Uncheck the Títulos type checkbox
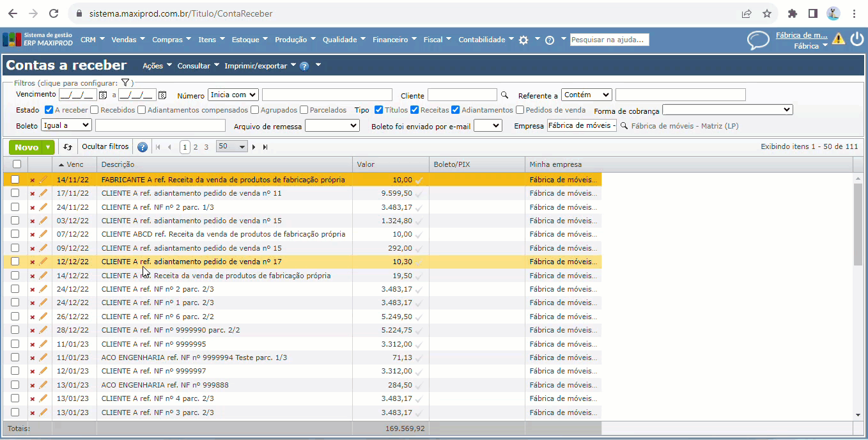Image resolution: width=868 pixels, height=440 pixels. pyautogui.click(x=379, y=110)
